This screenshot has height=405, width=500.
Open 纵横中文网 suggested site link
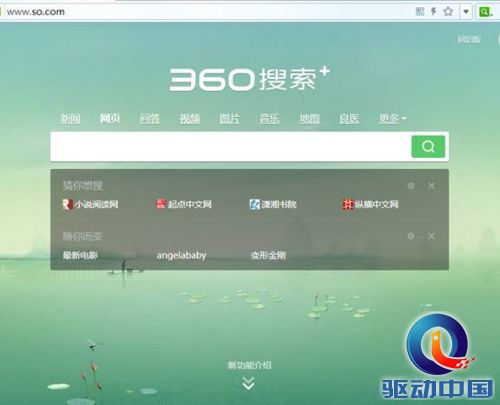pyautogui.click(x=370, y=204)
